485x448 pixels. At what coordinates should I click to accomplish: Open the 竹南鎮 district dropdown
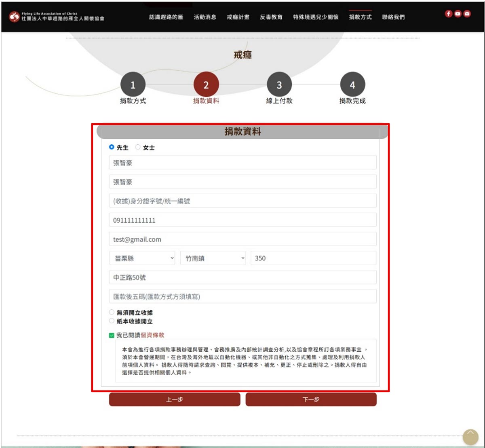pos(213,258)
